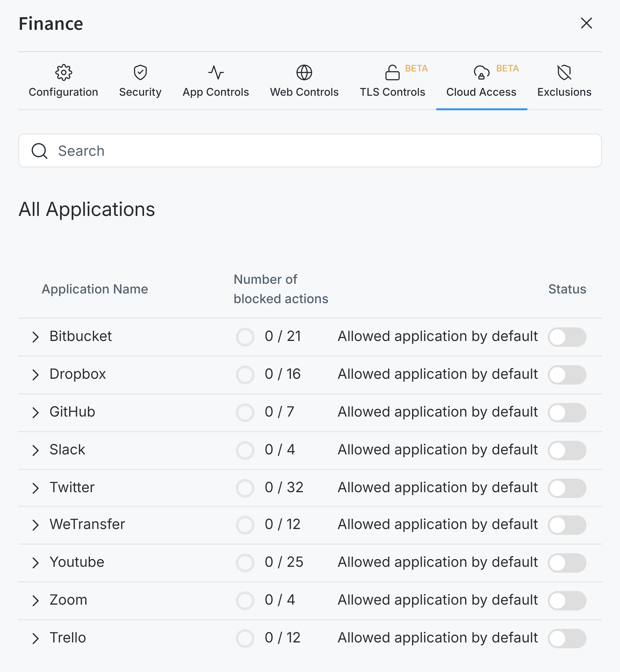Close the Finance panel
The width and height of the screenshot is (620, 672).
[587, 23]
